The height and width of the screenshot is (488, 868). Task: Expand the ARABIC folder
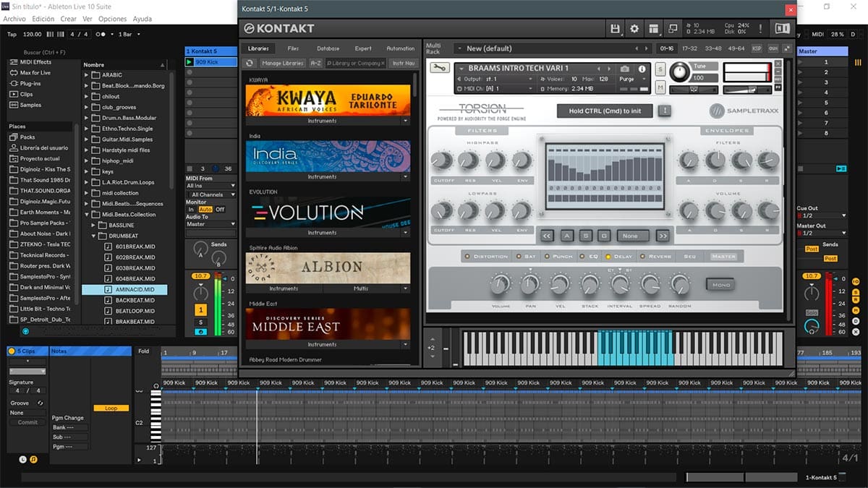(87, 75)
